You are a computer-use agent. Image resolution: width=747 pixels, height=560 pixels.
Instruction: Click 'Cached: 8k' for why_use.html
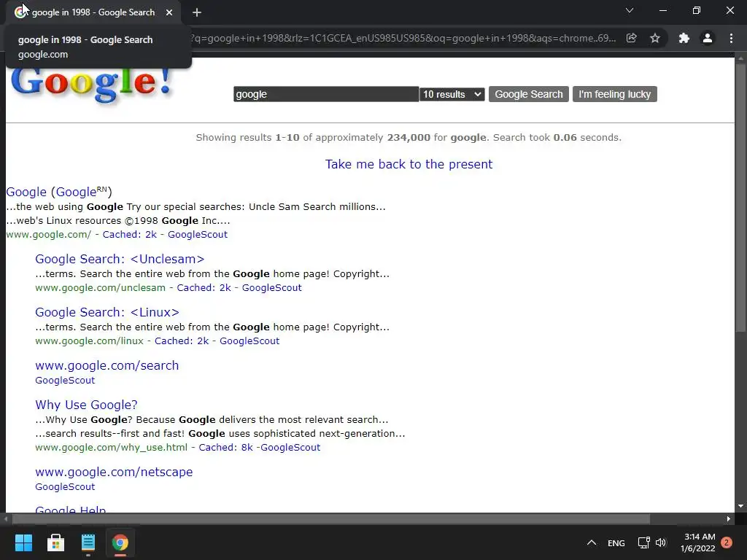(226, 448)
